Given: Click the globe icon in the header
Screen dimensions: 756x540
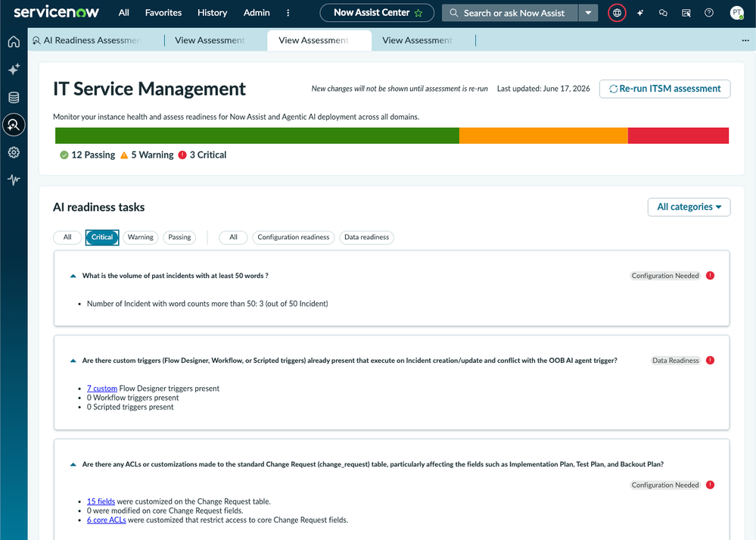Looking at the screenshot, I should [x=617, y=13].
